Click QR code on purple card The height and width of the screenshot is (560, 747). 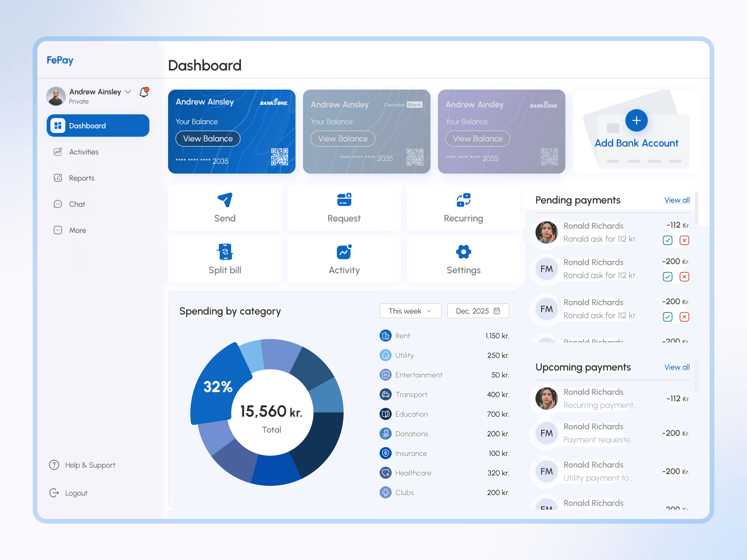(550, 157)
